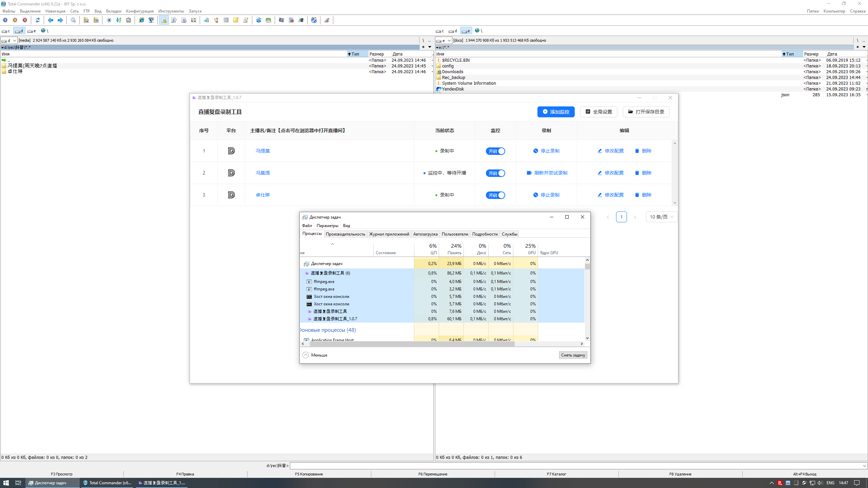
Task: Click the forward navigation arrow icon
Action: pos(60,20)
